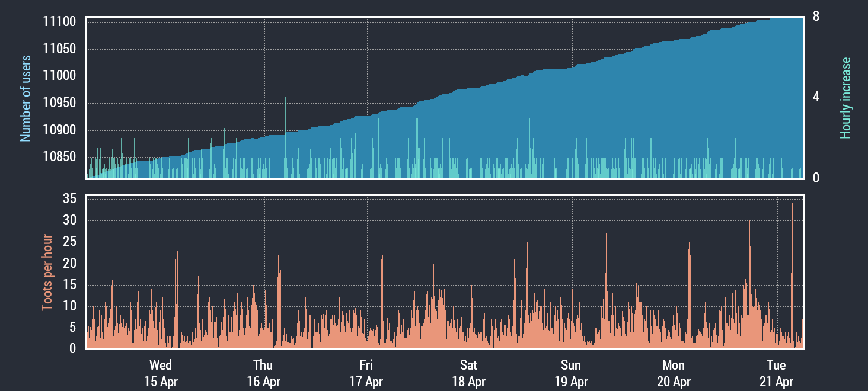Select the Mon 20 Apr date label
Screen dimensions: 868x391
pos(674,373)
